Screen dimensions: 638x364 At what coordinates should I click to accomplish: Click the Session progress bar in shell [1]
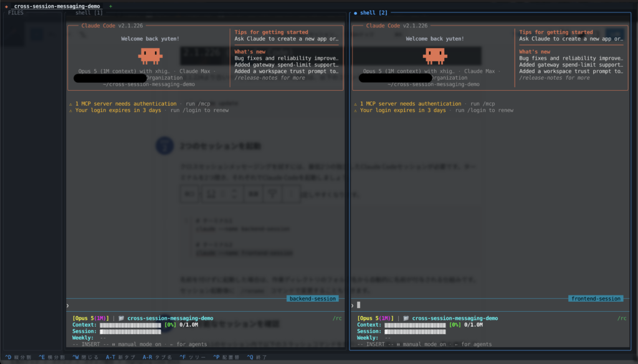click(x=130, y=332)
